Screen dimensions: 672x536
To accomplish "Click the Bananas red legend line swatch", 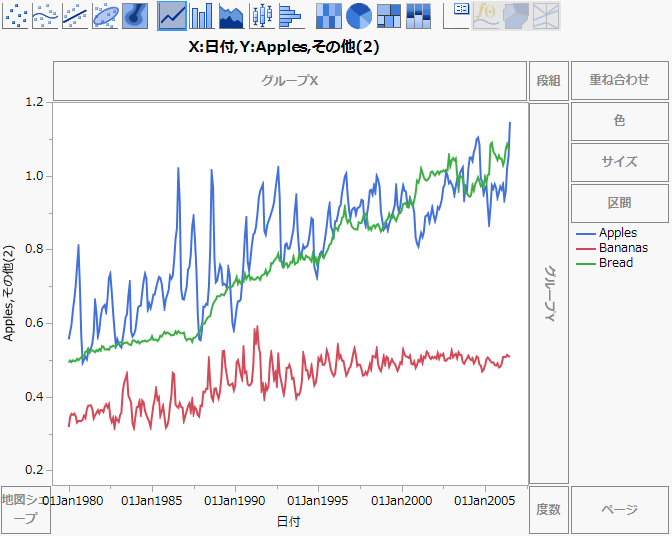I will 584,248.
